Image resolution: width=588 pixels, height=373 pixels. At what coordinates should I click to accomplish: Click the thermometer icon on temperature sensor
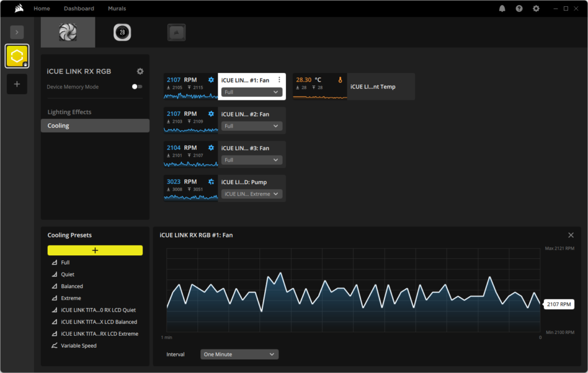click(340, 80)
